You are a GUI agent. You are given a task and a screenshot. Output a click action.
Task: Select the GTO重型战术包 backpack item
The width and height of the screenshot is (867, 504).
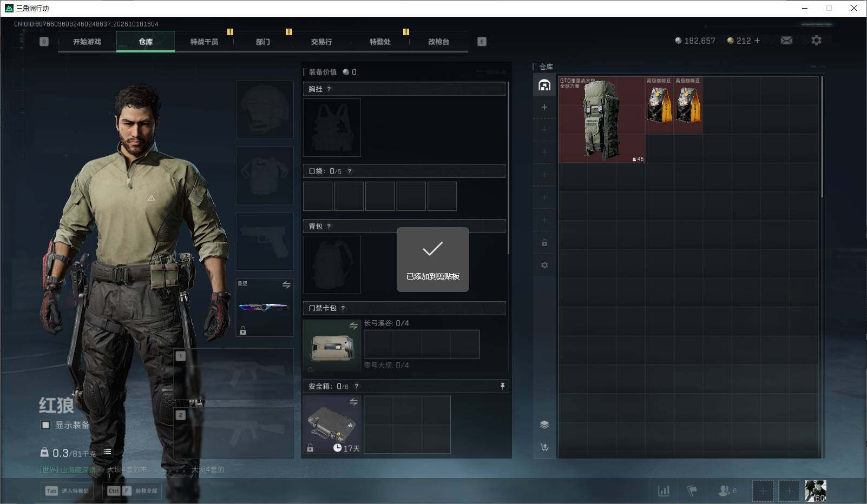click(x=602, y=120)
